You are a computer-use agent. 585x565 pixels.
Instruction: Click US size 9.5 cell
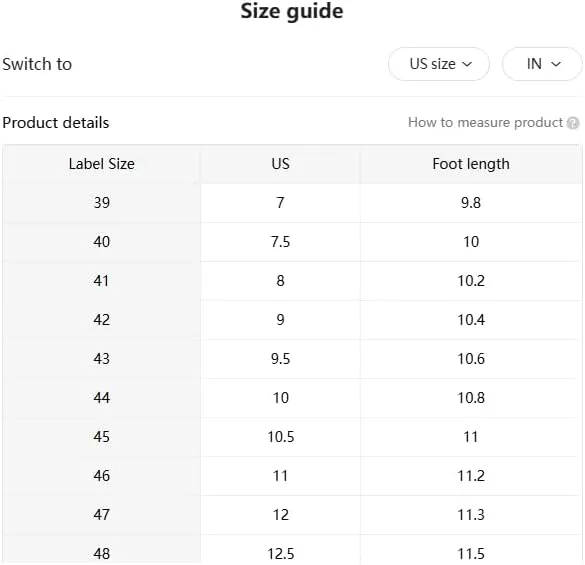[281, 359]
